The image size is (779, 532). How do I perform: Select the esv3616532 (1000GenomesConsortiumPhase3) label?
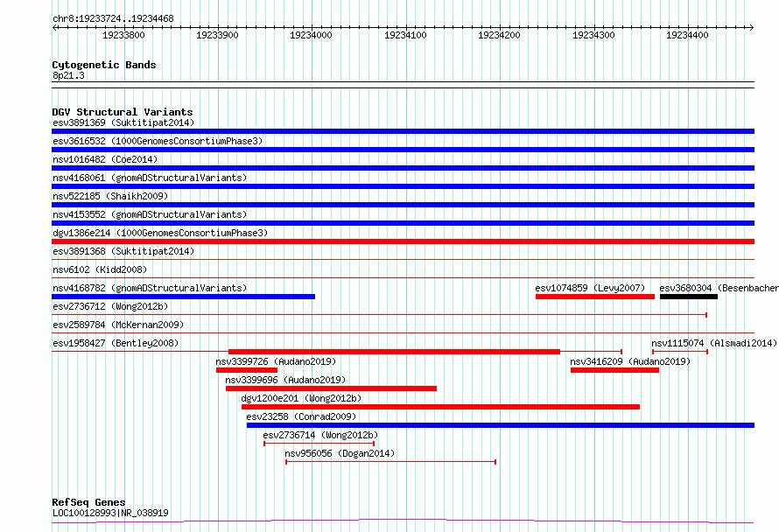(x=158, y=141)
